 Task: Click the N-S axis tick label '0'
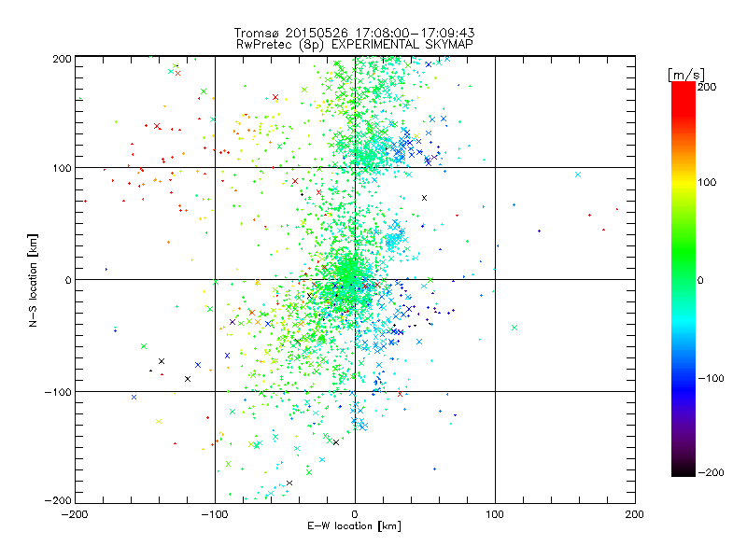pyautogui.click(x=68, y=281)
